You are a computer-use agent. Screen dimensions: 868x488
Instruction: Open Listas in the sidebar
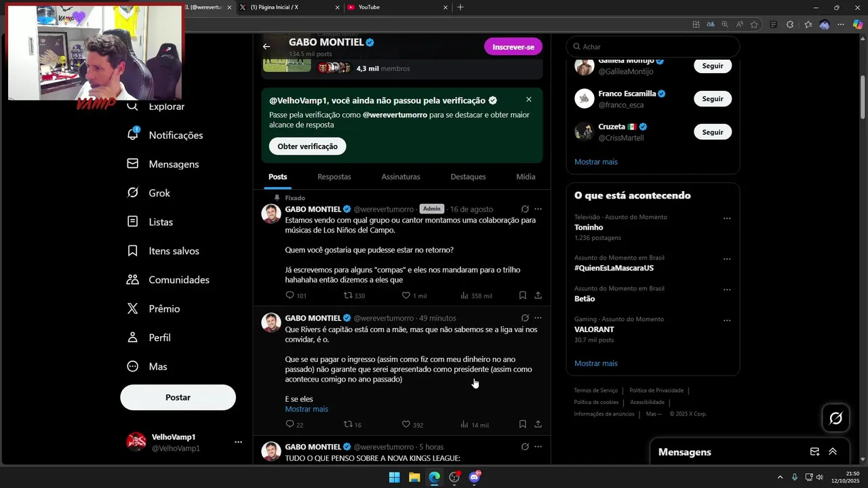pos(150,222)
